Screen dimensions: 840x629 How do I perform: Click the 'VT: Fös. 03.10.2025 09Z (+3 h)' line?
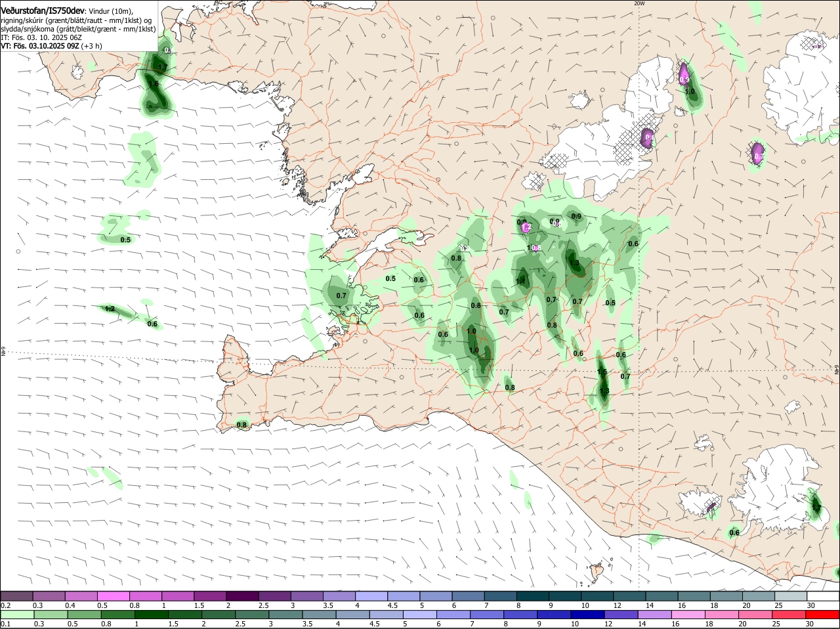tap(51, 46)
